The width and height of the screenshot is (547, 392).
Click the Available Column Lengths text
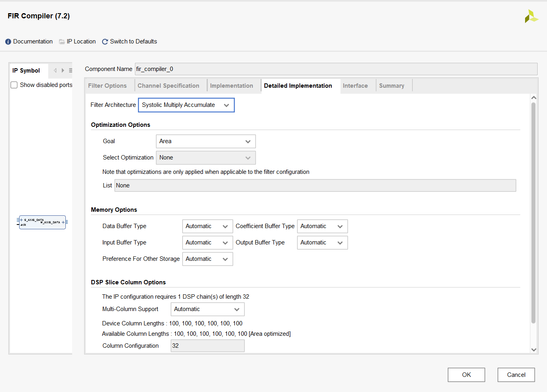point(196,334)
